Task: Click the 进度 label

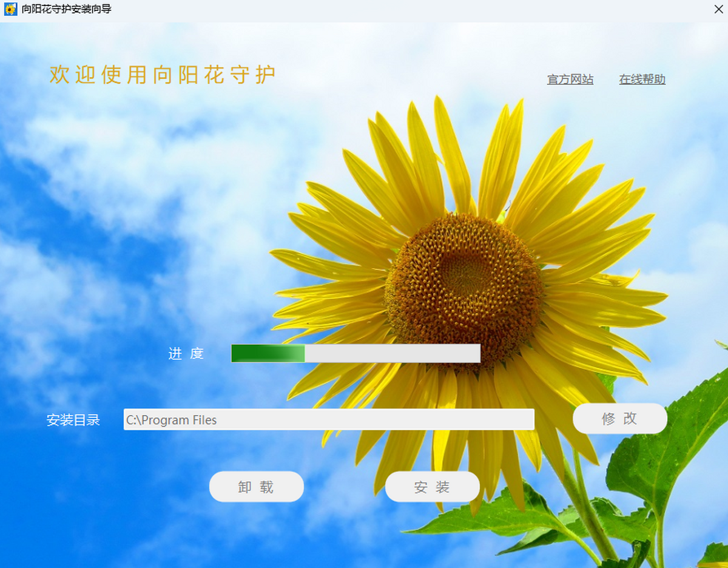Action: [x=186, y=354]
